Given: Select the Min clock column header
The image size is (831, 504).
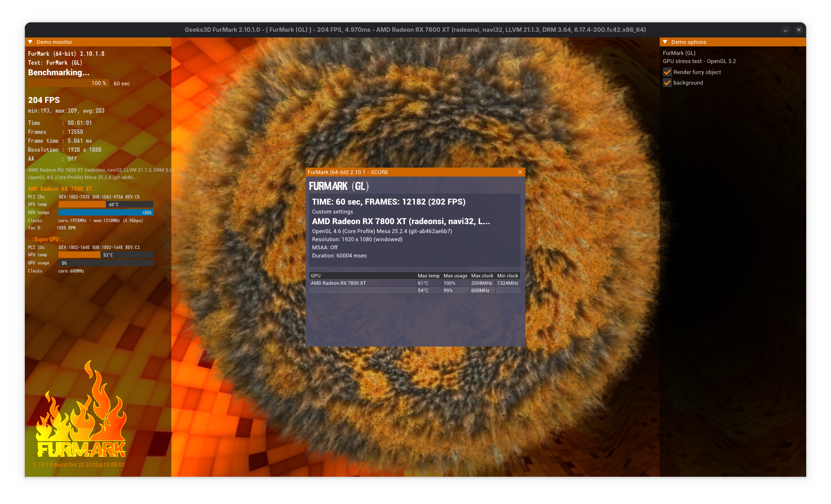Looking at the screenshot, I should (508, 276).
